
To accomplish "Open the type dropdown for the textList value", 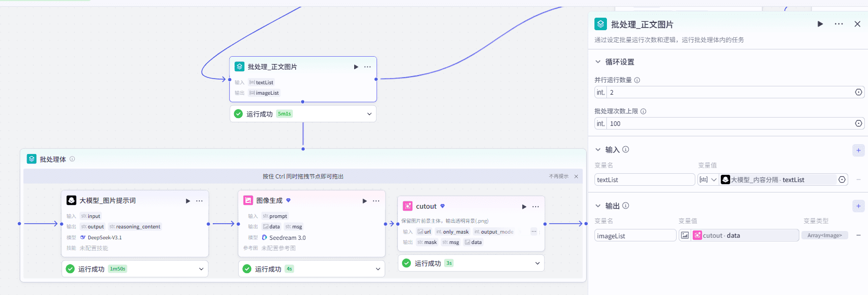I will pyautogui.click(x=708, y=179).
